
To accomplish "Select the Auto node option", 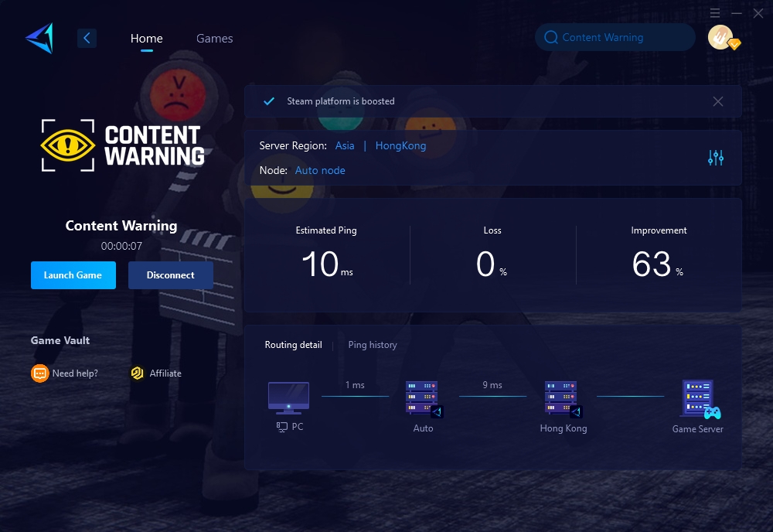I will click(320, 170).
